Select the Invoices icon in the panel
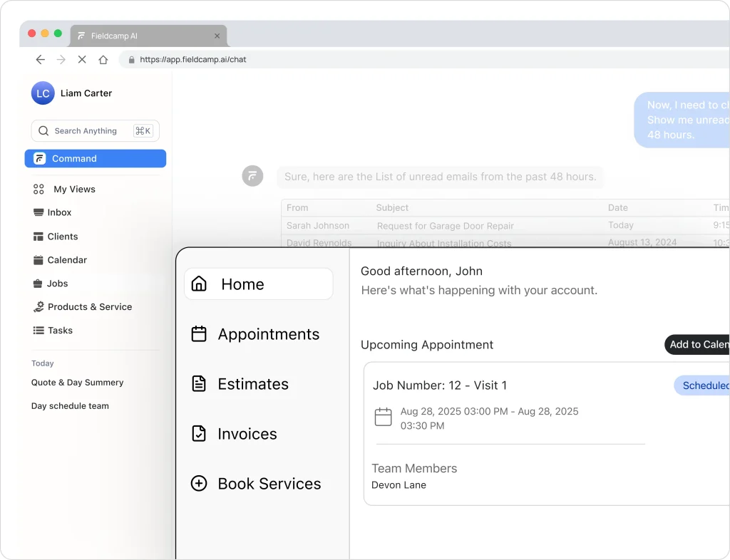 click(198, 433)
